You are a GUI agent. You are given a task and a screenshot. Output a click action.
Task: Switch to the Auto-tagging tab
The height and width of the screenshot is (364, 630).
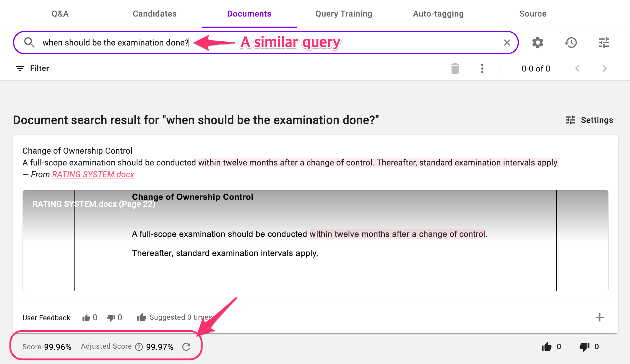click(438, 14)
